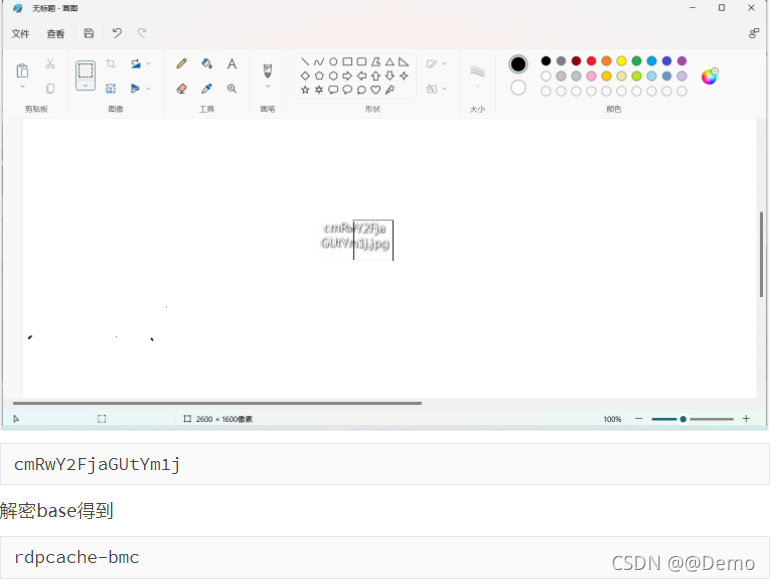Click the share icon at top right
The image size is (770, 581).
tap(754, 33)
